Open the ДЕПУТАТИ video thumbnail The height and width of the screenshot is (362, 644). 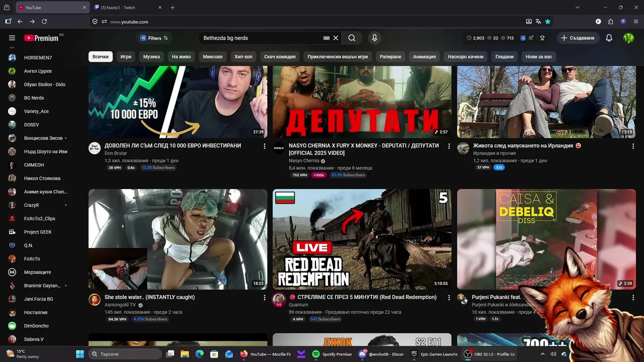362,102
